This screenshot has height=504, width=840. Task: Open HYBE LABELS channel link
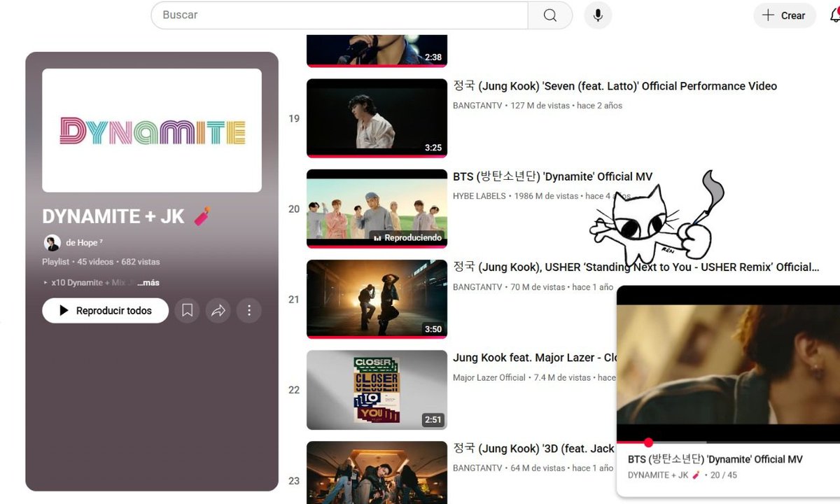(x=479, y=196)
